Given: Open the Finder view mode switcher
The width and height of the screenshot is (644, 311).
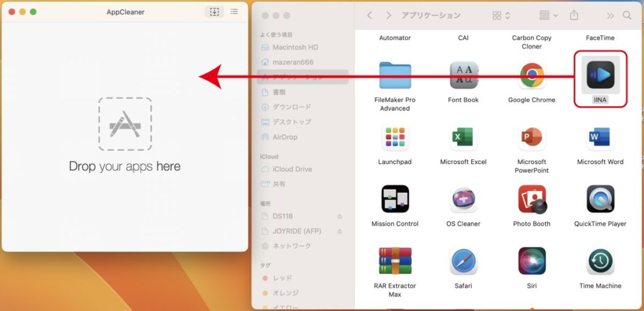Looking at the screenshot, I should pos(501,16).
